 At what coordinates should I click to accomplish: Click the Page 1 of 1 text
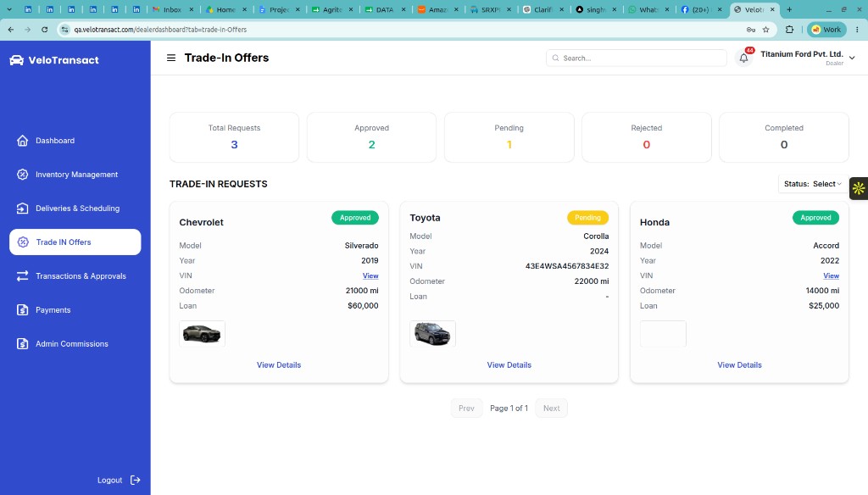[509, 408]
